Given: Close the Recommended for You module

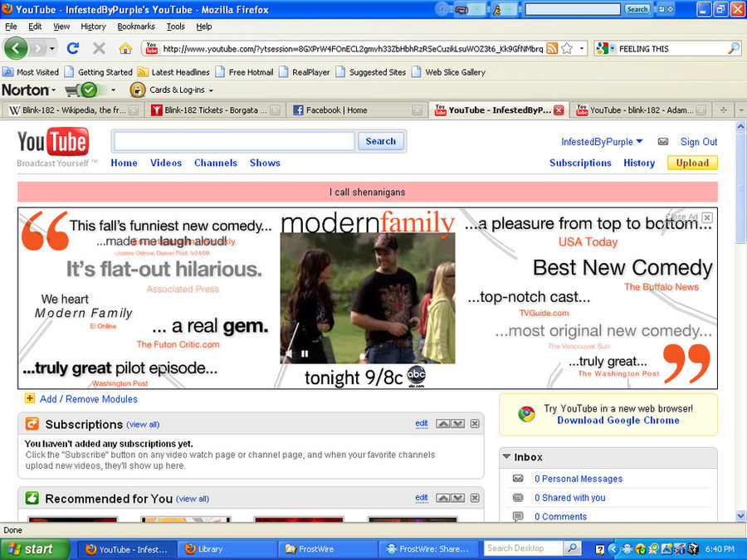Looking at the screenshot, I should [475, 498].
